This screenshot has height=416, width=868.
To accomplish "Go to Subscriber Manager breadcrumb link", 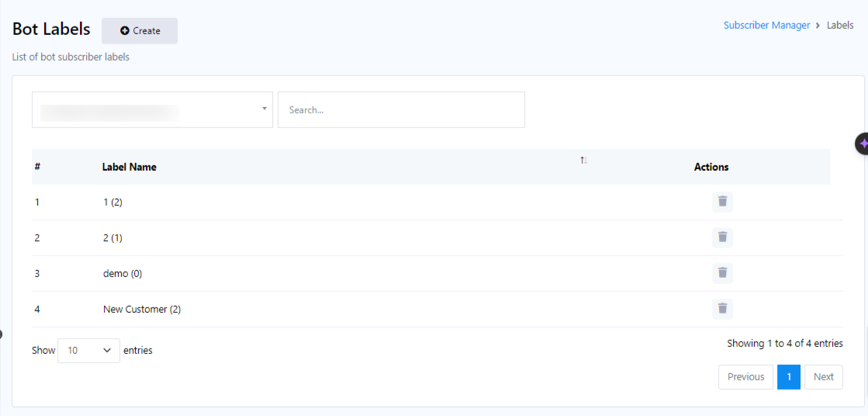I will click(766, 26).
